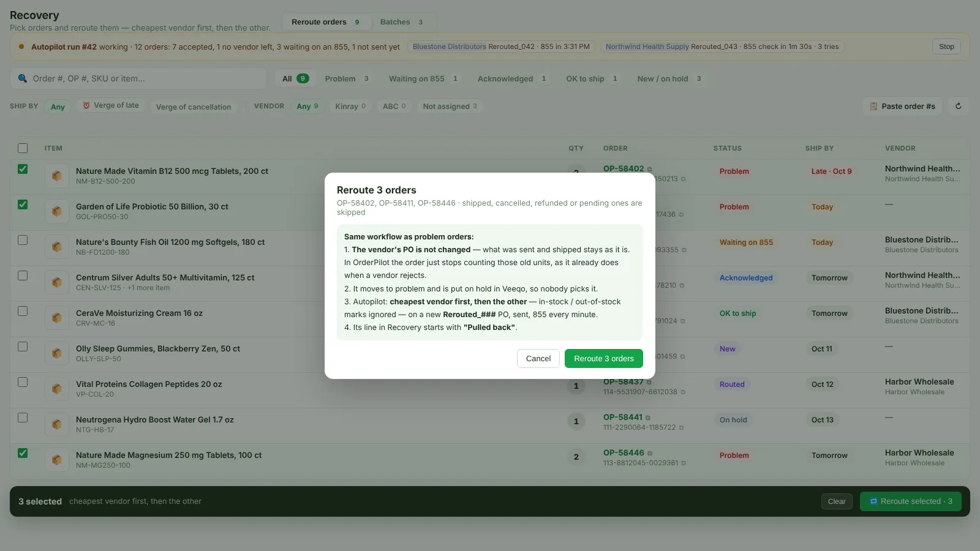The height and width of the screenshot is (551, 980).
Task: Click the package icon for Nature Made Magnesium
Action: pyautogui.click(x=57, y=460)
